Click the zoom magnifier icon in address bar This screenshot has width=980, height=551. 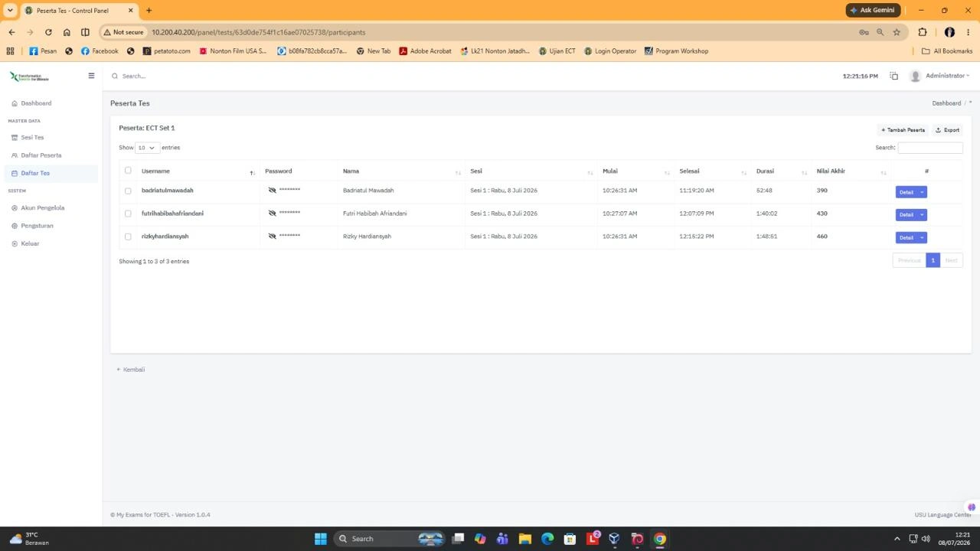(880, 32)
